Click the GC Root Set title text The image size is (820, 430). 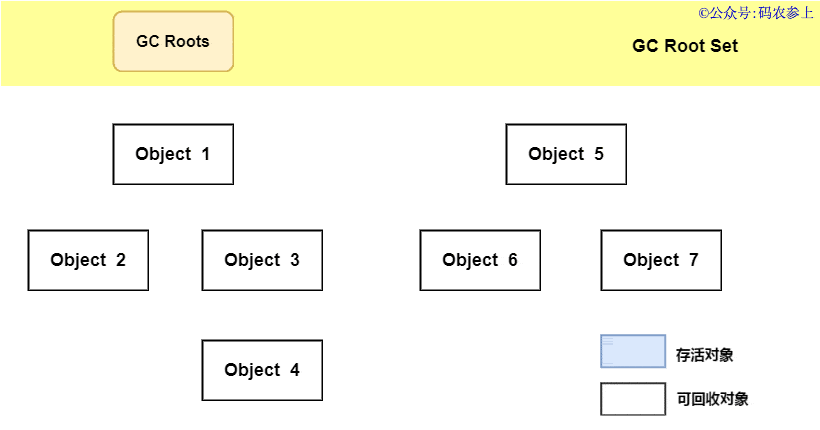(685, 46)
